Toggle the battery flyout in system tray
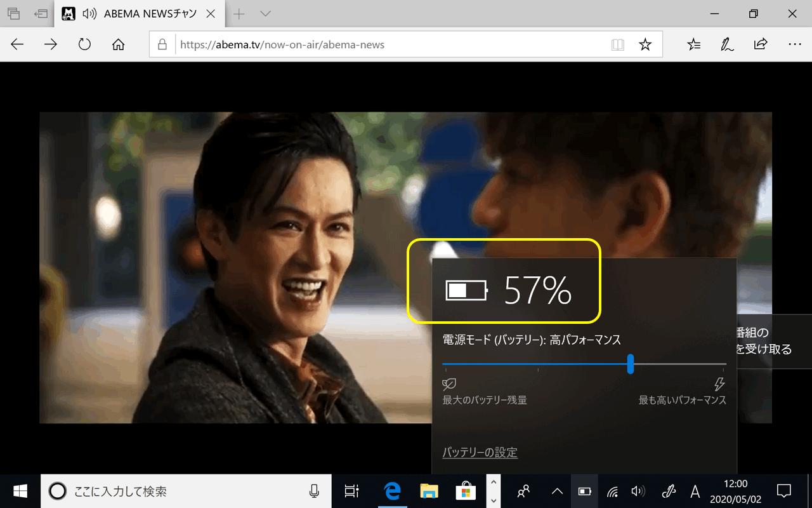 tap(584, 491)
